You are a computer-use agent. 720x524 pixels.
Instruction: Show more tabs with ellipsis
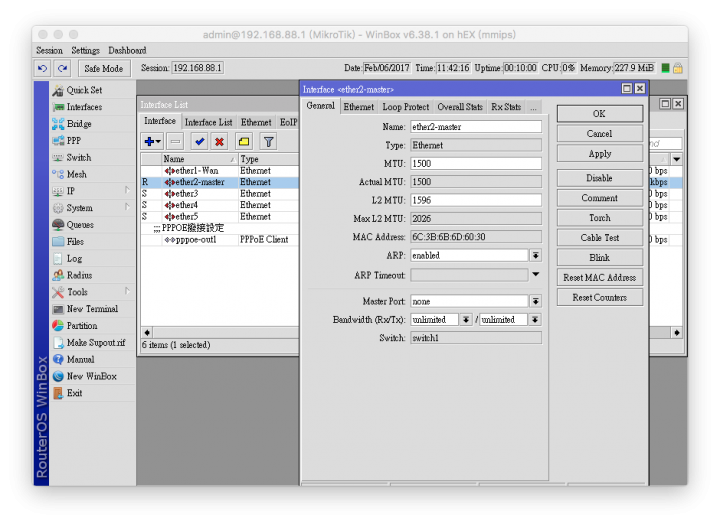[533, 107]
